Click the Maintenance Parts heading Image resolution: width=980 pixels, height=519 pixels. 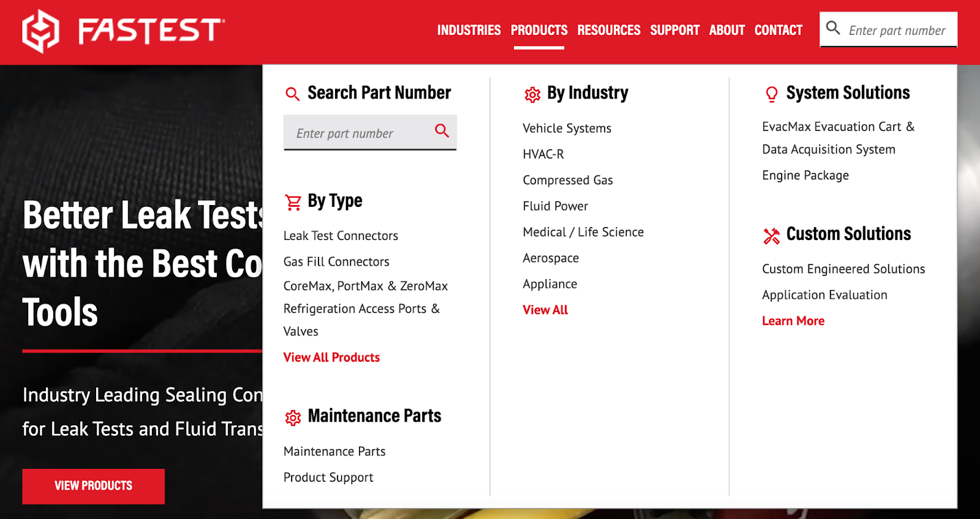[x=374, y=416]
